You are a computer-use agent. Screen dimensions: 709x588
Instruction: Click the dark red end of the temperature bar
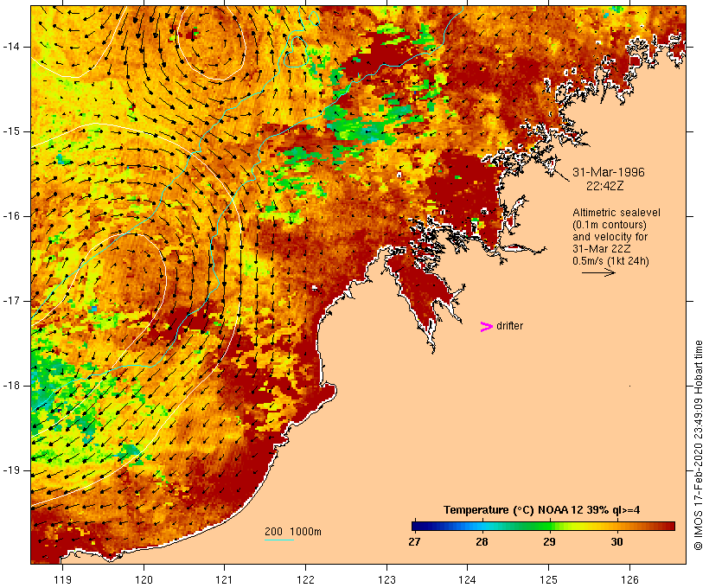(x=671, y=526)
